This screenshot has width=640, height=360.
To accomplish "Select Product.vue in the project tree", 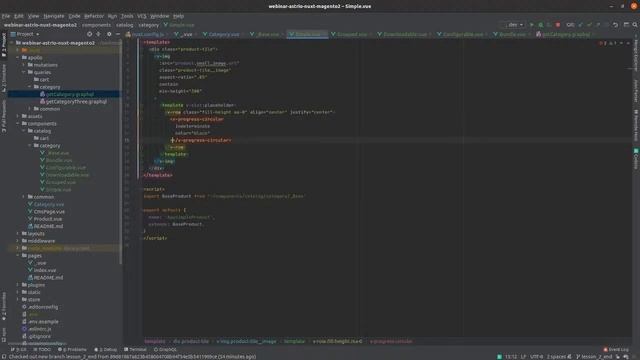I will [x=48, y=219].
